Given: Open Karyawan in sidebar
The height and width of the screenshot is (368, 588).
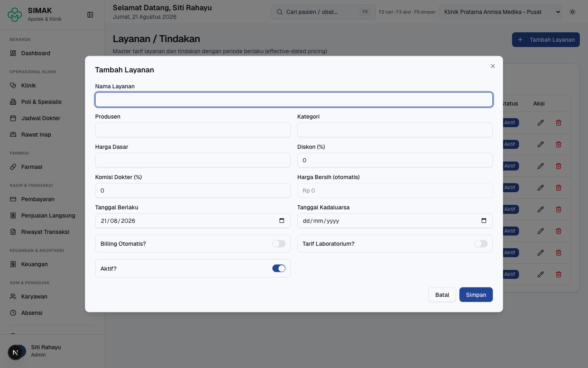Looking at the screenshot, I should coord(52,296).
